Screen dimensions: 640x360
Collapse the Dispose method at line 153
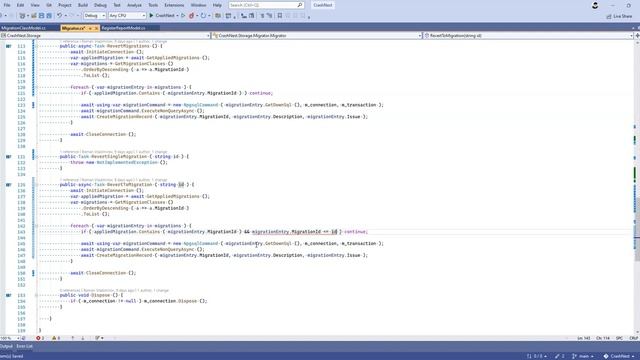pyautogui.click(x=36, y=295)
